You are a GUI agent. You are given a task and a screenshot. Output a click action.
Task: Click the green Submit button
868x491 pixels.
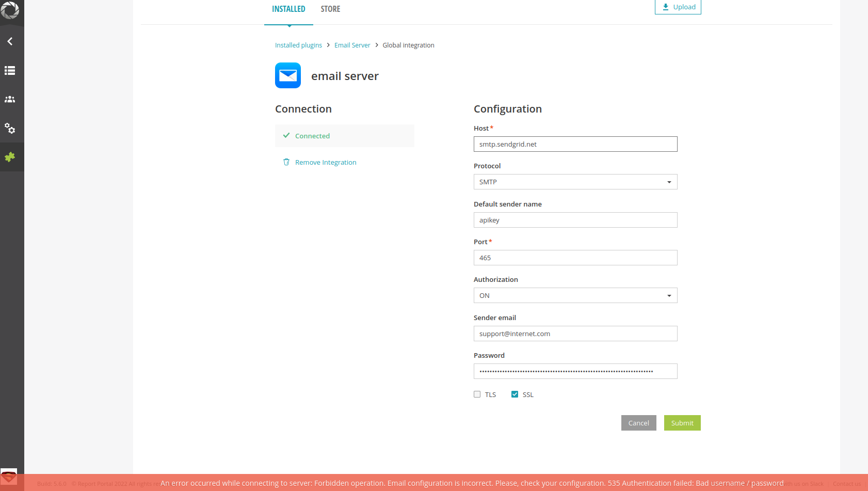click(682, 422)
